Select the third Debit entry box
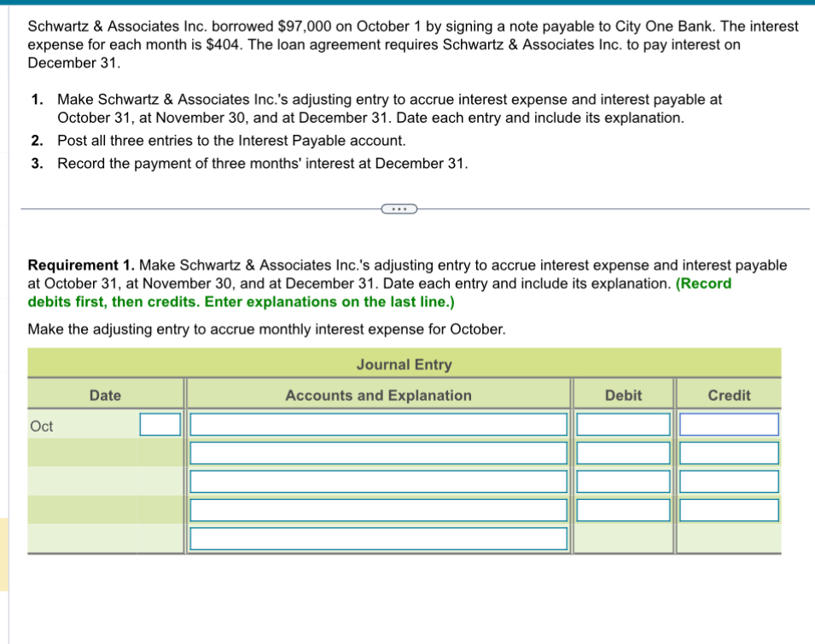The image size is (815, 644). [622, 481]
